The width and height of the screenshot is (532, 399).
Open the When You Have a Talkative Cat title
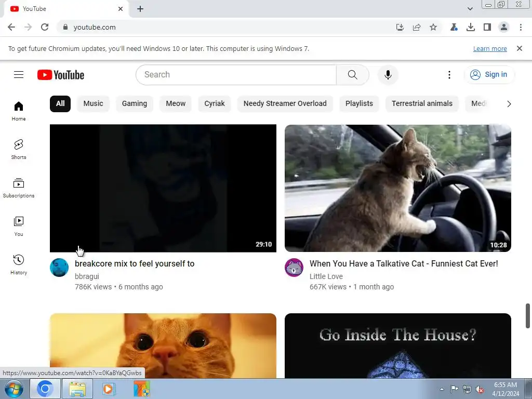[x=404, y=263]
